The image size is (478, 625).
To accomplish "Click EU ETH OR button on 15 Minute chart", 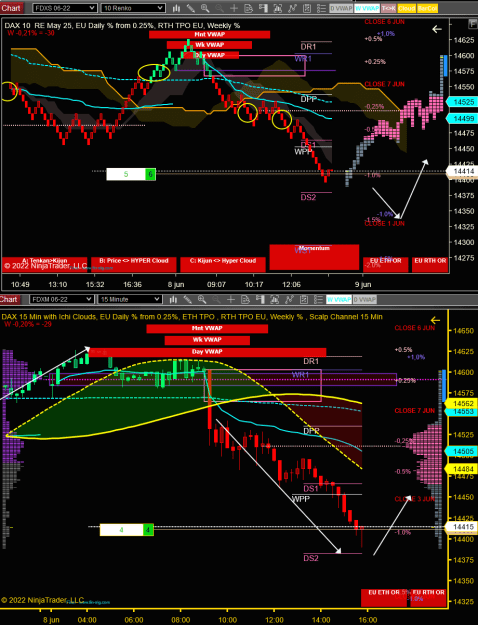I will click(x=384, y=597).
